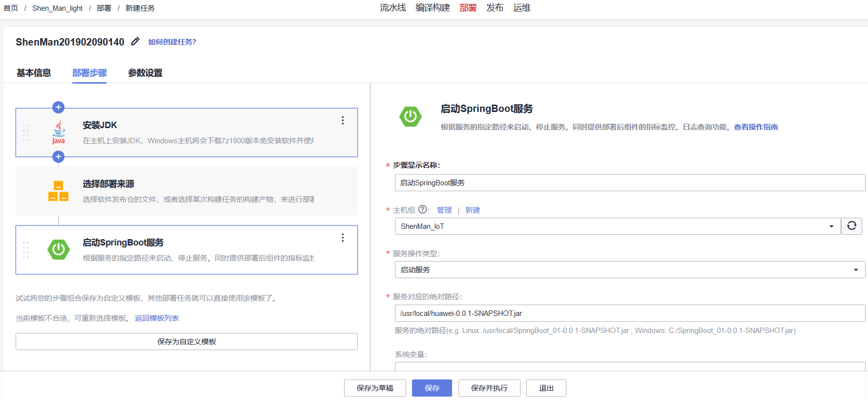The width and height of the screenshot is (868, 400).
Task: Click the 保存并执行 button
Action: 489,388
